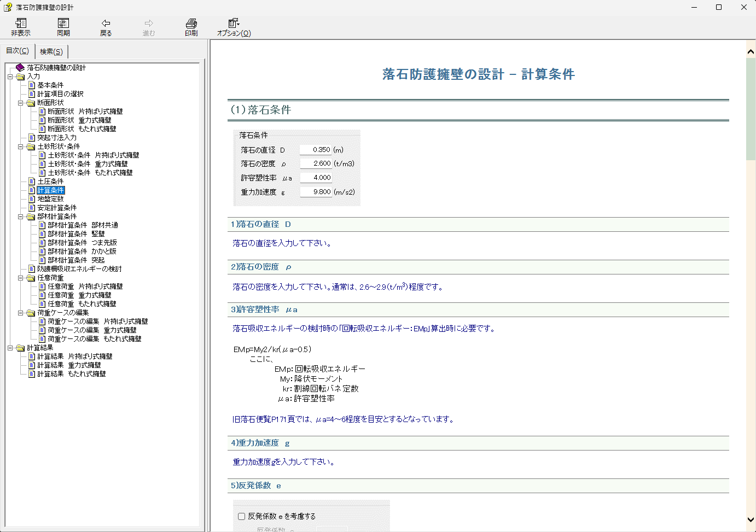
Task: Click the folder icon beside 計算結果
Action: [21, 348]
